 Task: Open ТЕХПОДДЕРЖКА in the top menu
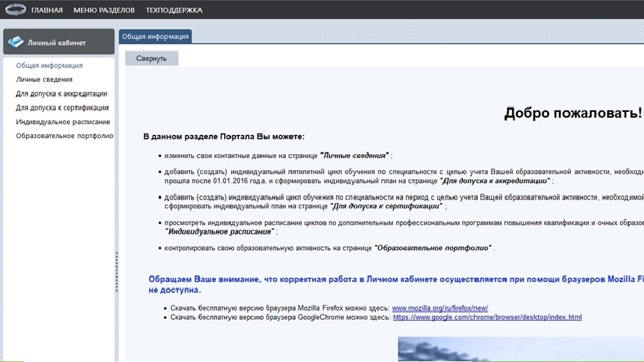(x=174, y=10)
